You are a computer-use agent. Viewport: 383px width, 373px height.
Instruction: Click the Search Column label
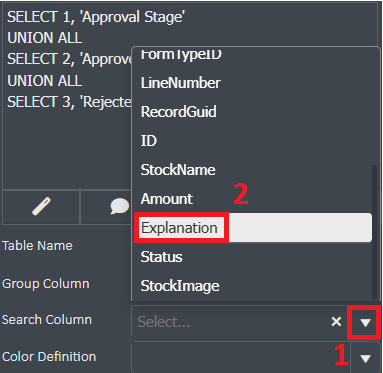47,320
